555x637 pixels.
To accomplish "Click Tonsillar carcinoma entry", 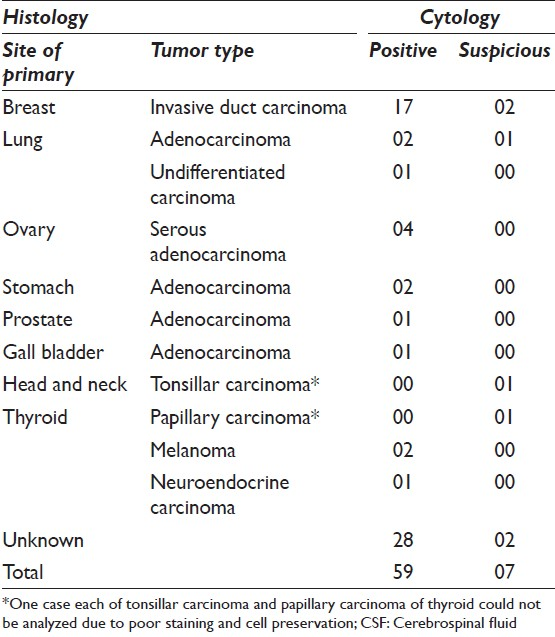I will (x=235, y=384).
